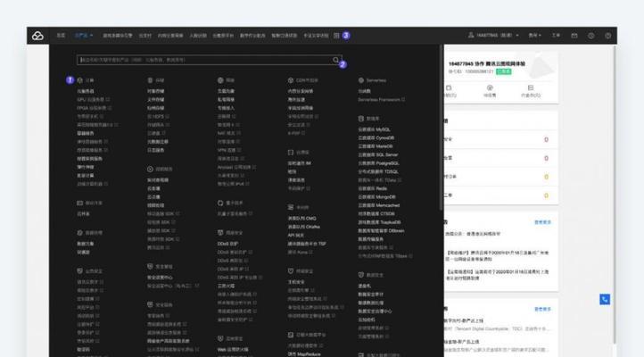Viewport: 644px width, 357px height.
Task: Open the cloud database MariaDB entry
Action: [376, 146]
